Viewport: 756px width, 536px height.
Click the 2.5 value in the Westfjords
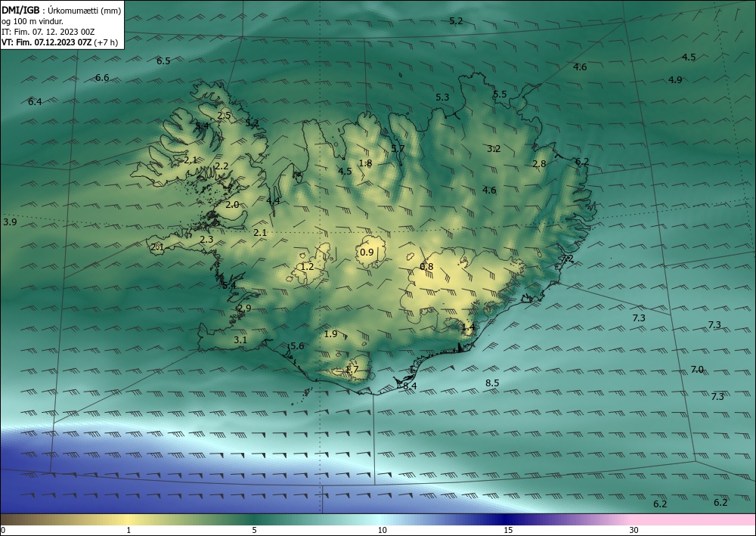tap(225, 116)
